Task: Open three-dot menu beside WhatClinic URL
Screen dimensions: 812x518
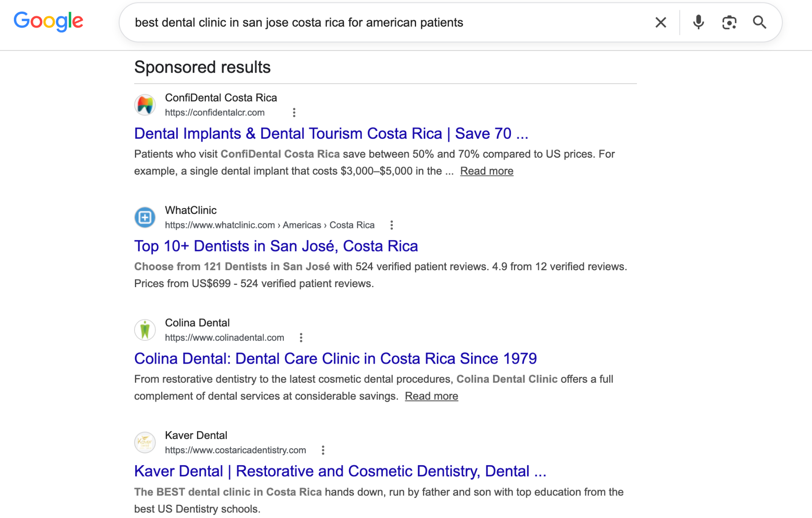Action: [392, 225]
